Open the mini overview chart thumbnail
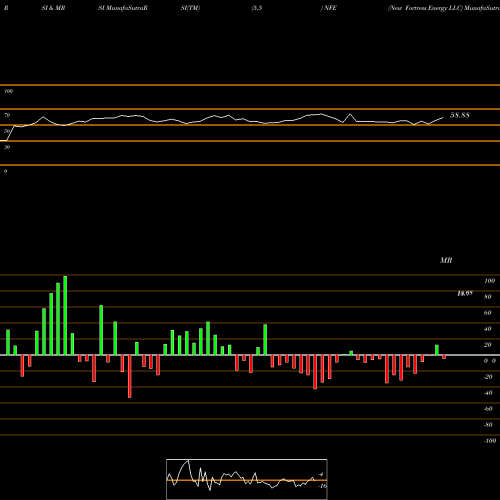This screenshot has height=500, width=500. click(x=247, y=479)
